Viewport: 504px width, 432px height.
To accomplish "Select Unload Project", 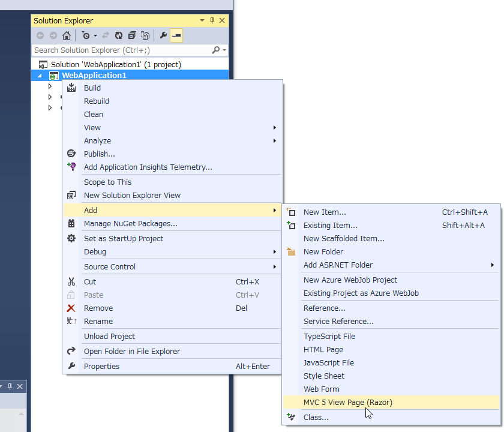I will (172, 336).
